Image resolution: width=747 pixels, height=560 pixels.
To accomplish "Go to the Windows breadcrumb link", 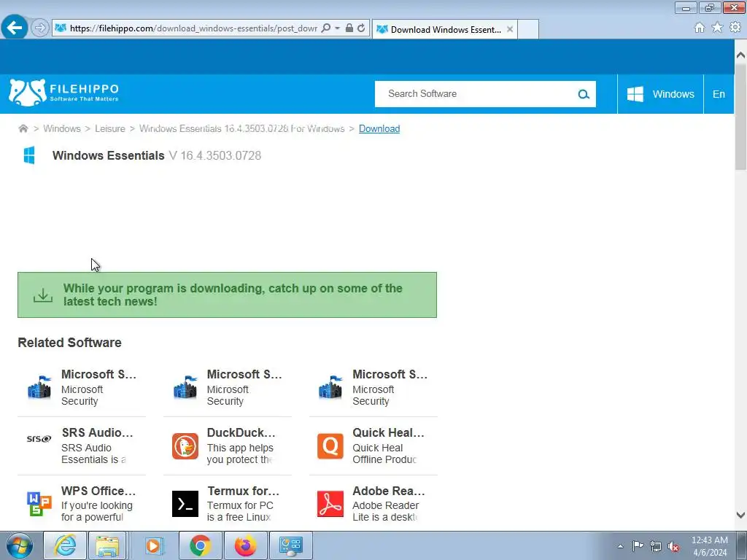I will click(62, 128).
